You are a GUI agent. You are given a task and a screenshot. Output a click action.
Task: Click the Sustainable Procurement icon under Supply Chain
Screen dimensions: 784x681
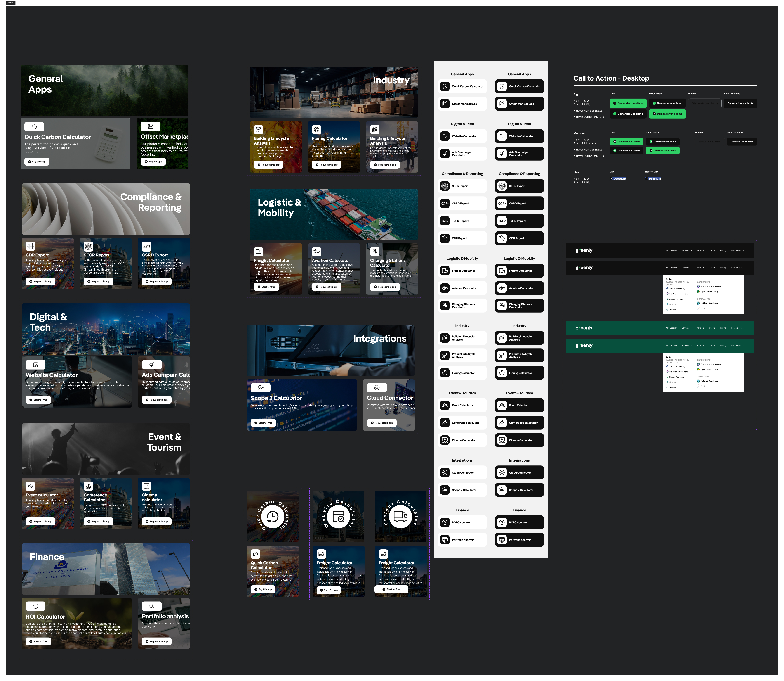pos(698,286)
